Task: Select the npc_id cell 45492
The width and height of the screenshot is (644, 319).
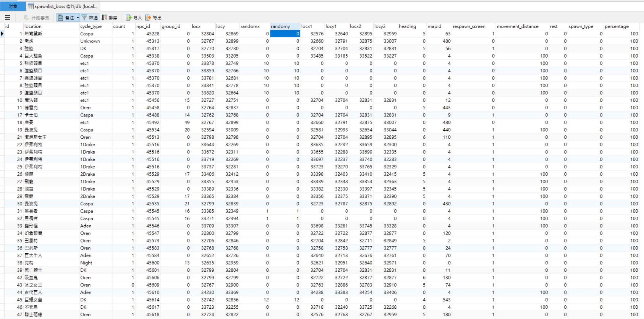Action: [148, 122]
